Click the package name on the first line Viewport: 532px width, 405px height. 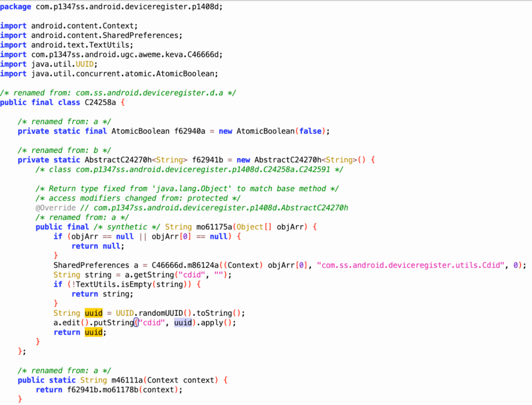tap(127, 7)
